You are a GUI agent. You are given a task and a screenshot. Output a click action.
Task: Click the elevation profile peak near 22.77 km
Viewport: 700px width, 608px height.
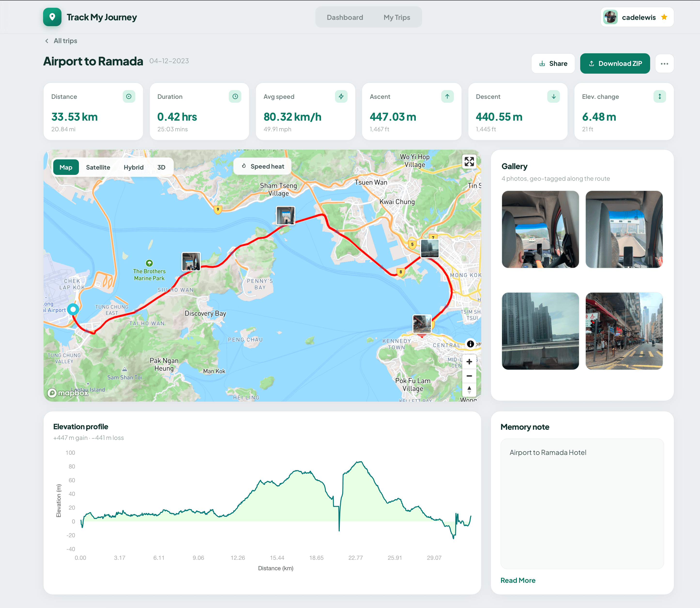pos(360,462)
